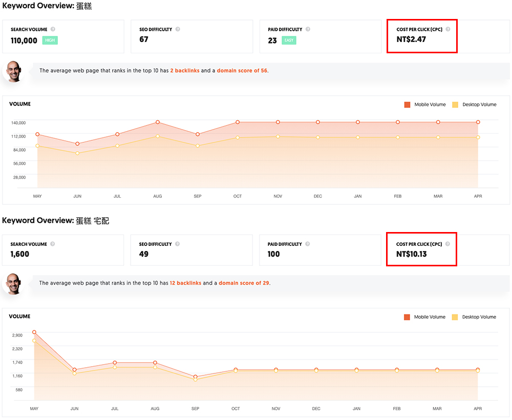Open help tooltip for Paid Difficulty 23
512x420 pixels.
coord(308,30)
